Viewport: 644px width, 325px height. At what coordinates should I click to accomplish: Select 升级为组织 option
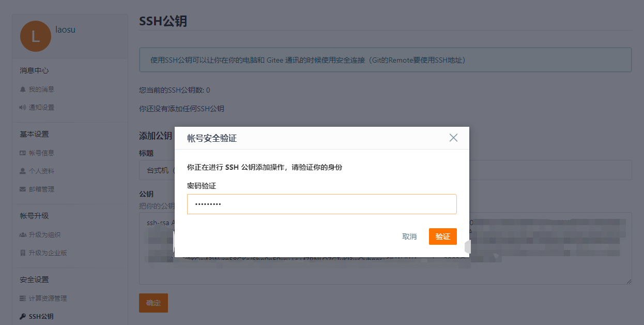pos(45,235)
